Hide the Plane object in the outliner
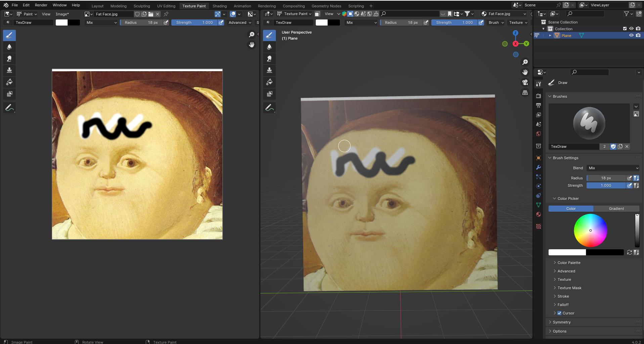 pos(631,35)
